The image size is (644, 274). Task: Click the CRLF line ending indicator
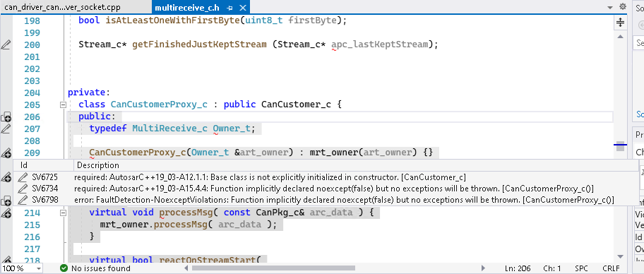tap(611, 268)
